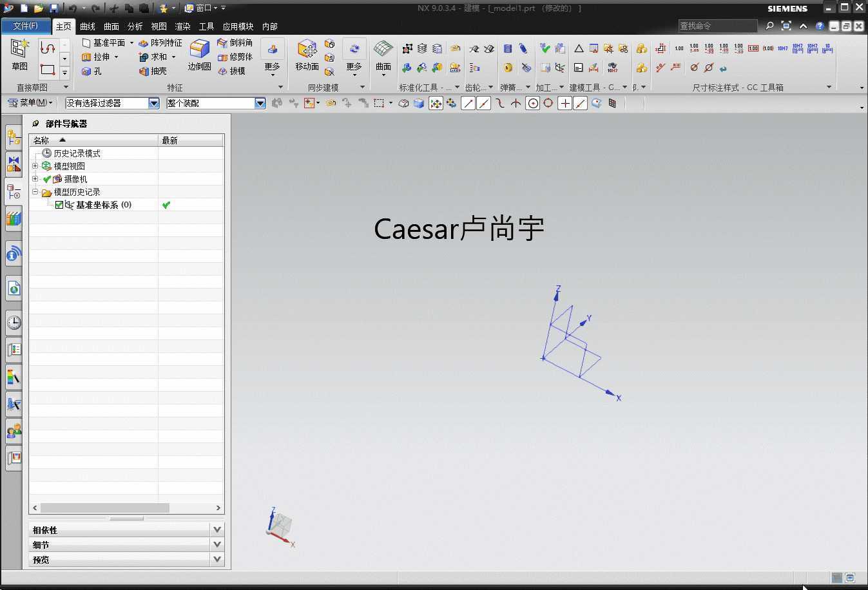Open the 整个装配 scope dropdown
868x590 pixels.
pyautogui.click(x=260, y=103)
